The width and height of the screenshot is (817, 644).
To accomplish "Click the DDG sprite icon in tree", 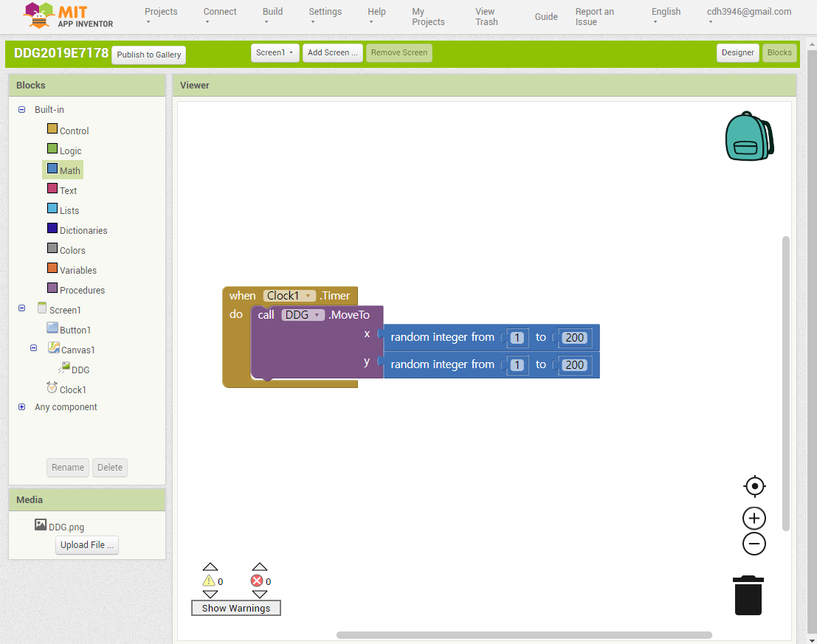I will tap(64, 367).
